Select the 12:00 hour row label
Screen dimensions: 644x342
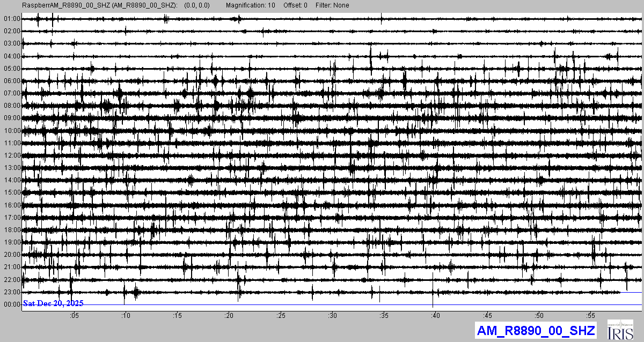click(x=12, y=155)
